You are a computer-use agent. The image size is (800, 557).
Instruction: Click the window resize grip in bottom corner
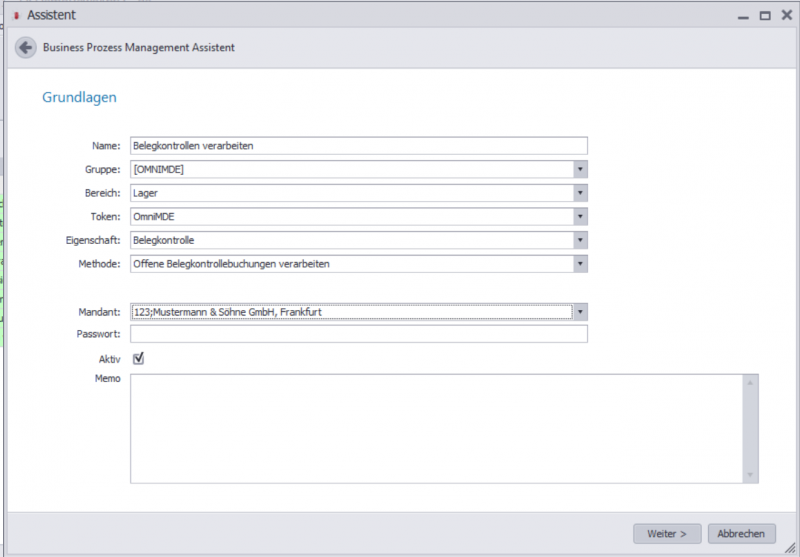pos(791,548)
